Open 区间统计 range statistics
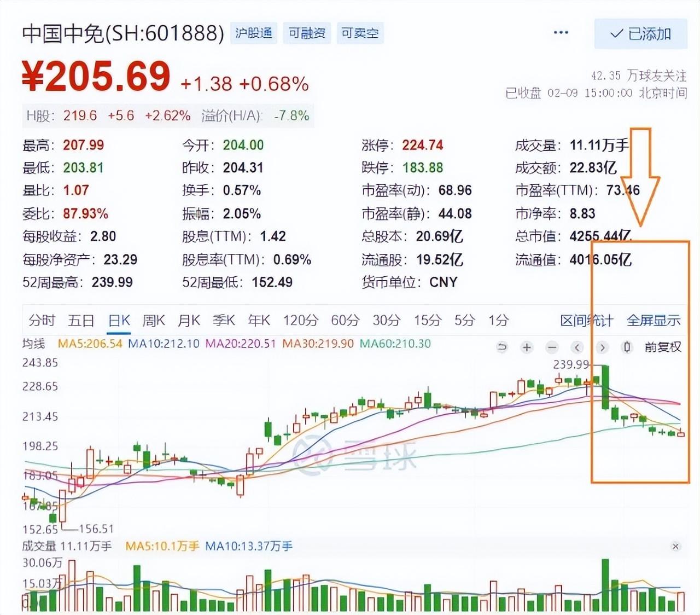 pyautogui.click(x=586, y=320)
